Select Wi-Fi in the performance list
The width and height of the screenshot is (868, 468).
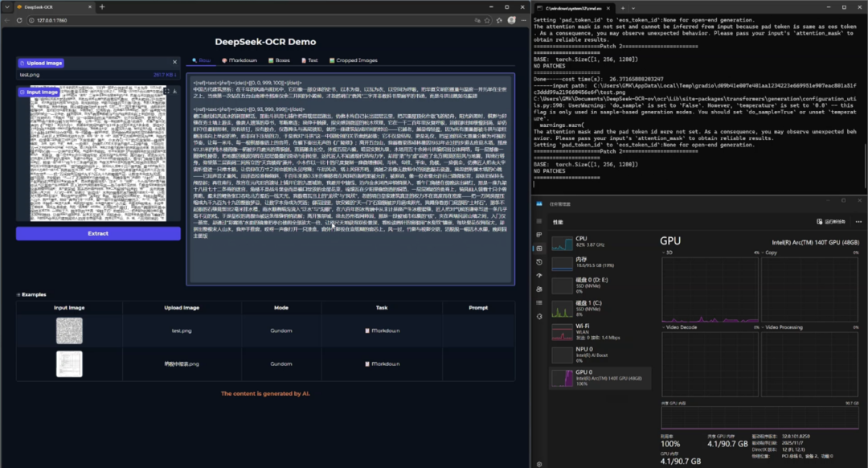click(x=600, y=331)
